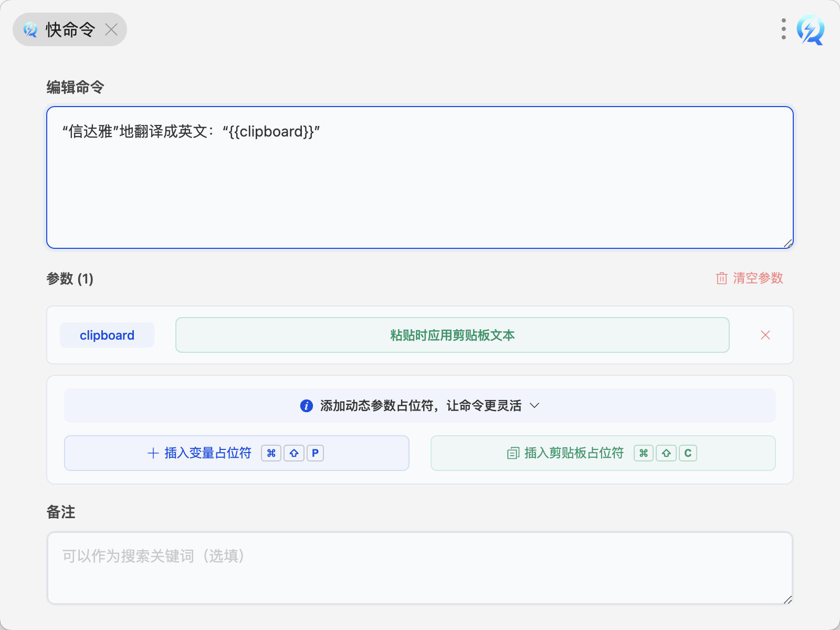Image resolution: width=840 pixels, height=630 pixels.
Task: Click the blue info icon in the hint bar
Action: pyautogui.click(x=307, y=406)
